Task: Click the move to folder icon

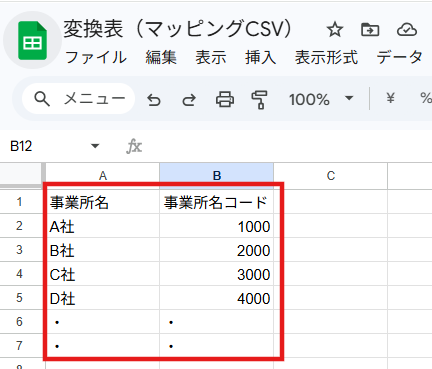Action: 370,30
